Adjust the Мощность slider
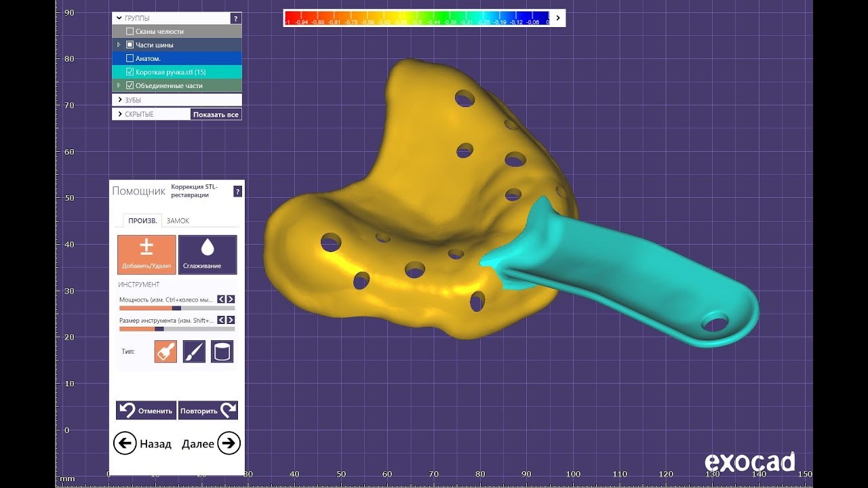This screenshot has height=488, width=868. coord(177,308)
